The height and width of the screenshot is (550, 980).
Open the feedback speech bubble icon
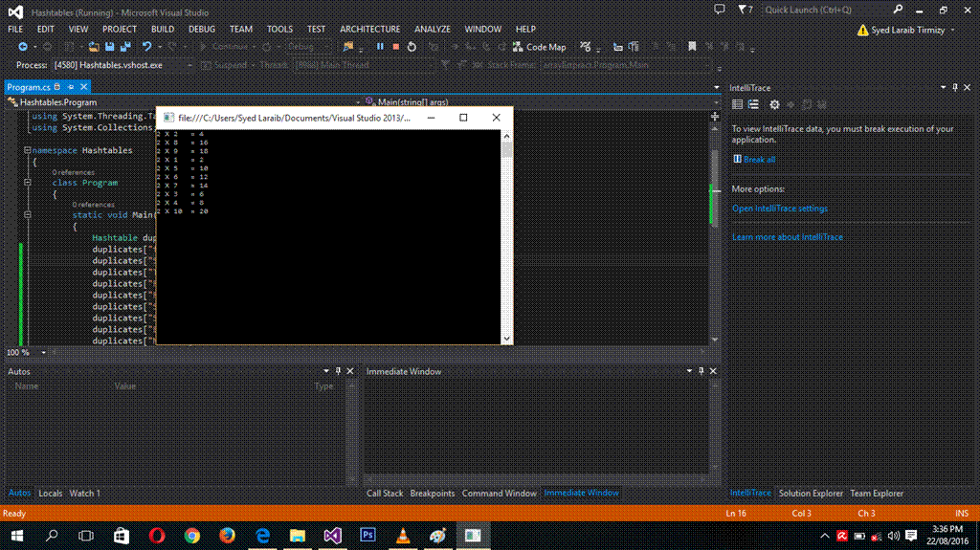click(720, 10)
